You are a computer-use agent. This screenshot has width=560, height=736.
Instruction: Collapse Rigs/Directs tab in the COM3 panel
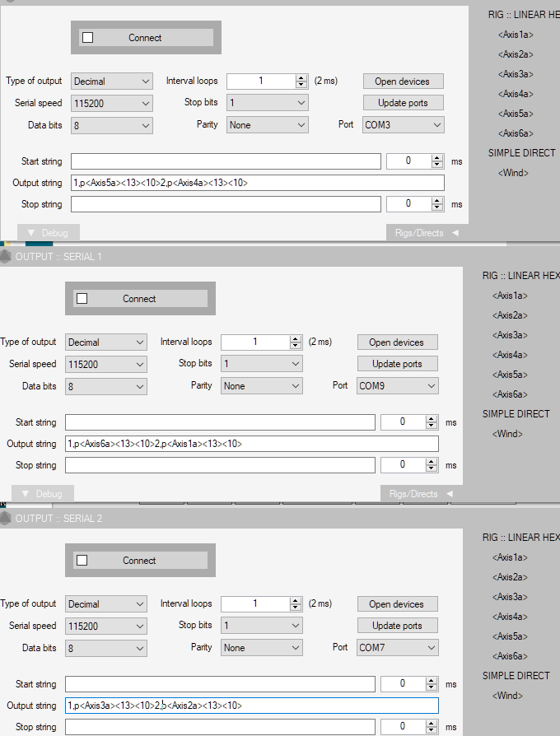pos(427,233)
